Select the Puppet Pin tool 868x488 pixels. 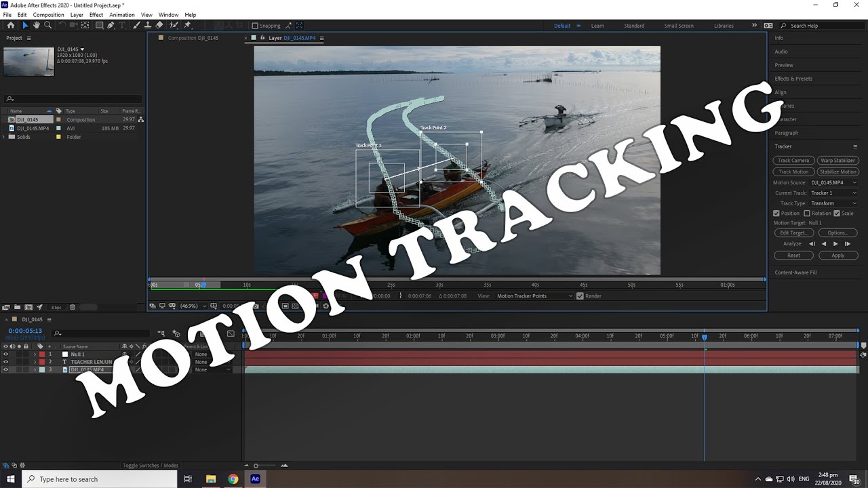187,25
